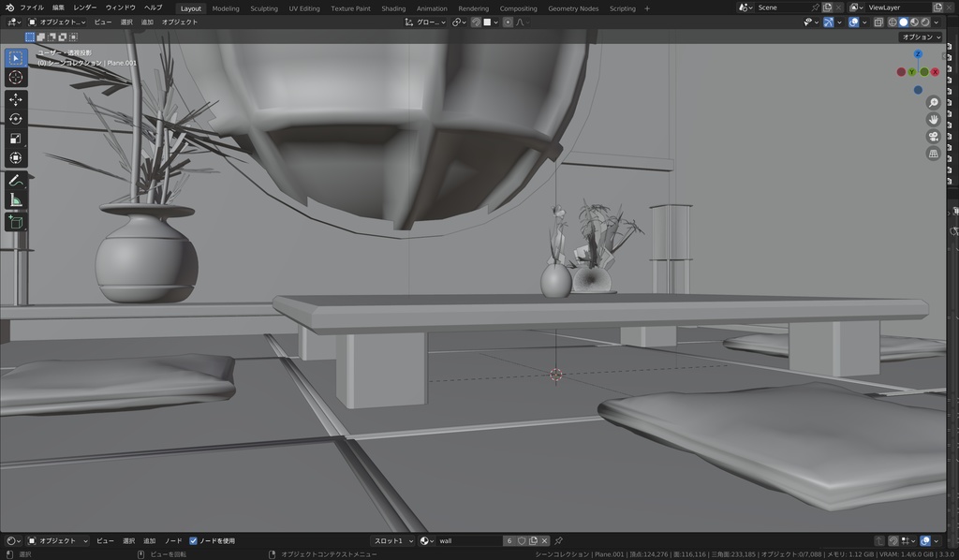Toggle the ノードを使用 checkbox

[x=193, y=541]
